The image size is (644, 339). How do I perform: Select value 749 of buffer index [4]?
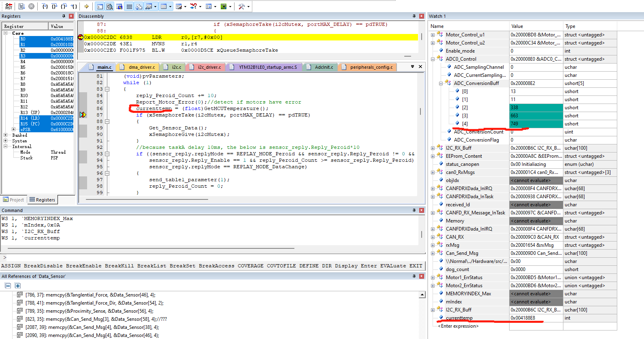click(536, 124)
